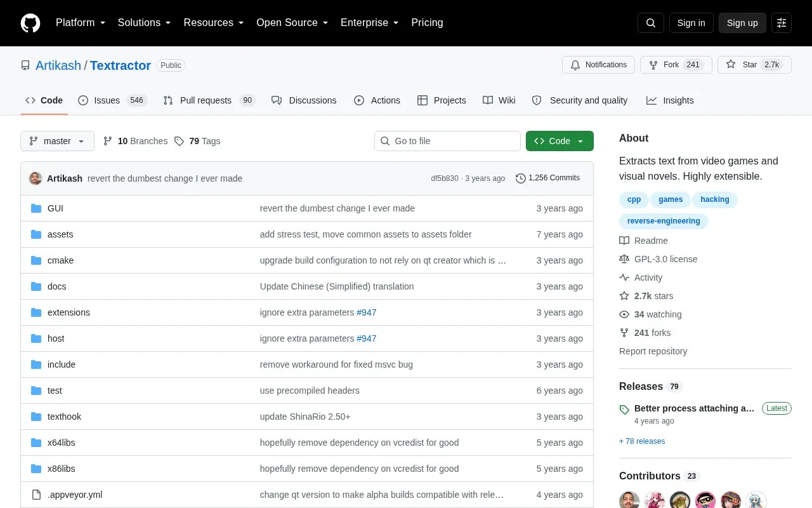Viewport: 812px width, 508px height.
Task: Click the first contributor avatar
Action: point(629,500)
